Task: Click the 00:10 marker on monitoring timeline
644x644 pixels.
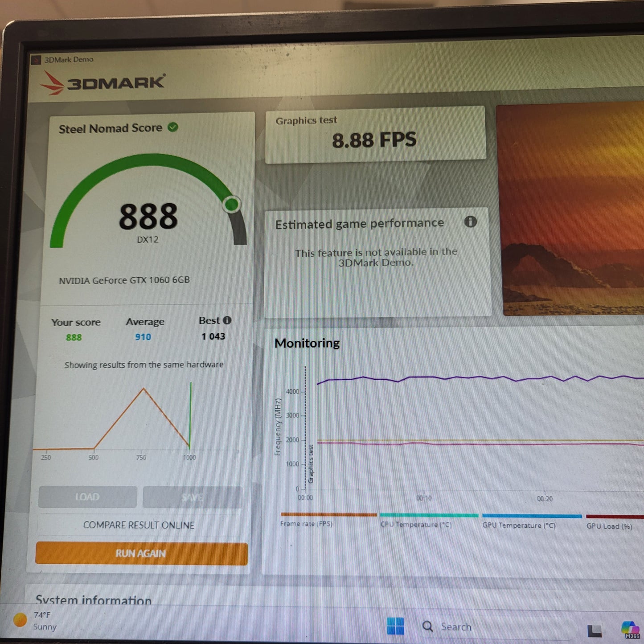Action: tap(424, 498)
